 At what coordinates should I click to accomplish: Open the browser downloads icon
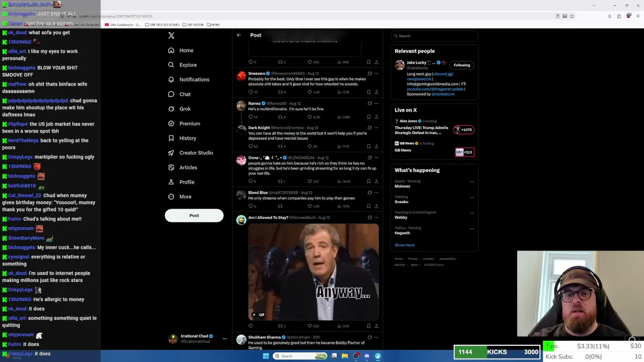609,16
